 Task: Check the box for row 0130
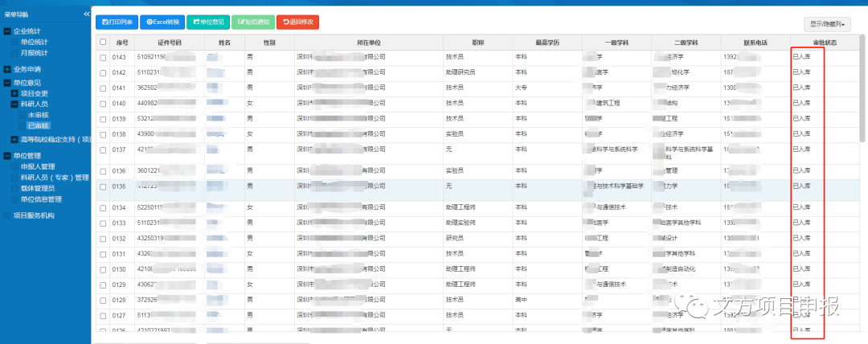pyautogui.click(x=103, y=269)
